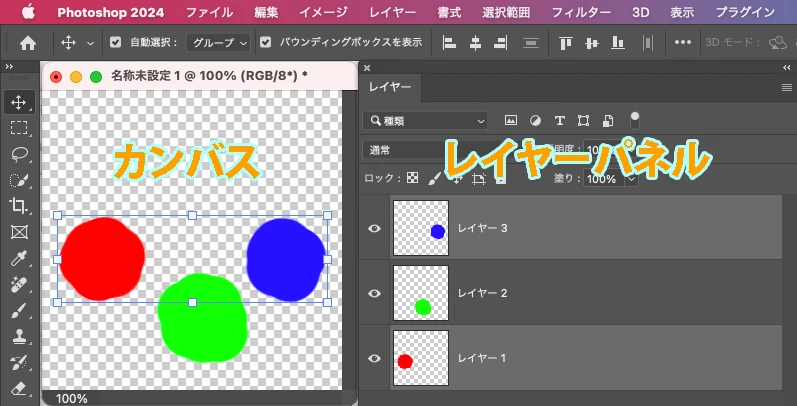The width and height of the screenshot is (797, 406).
Task: Click the レイヤー 3 thumbnail with blue dot
Action: coord(421,228)
